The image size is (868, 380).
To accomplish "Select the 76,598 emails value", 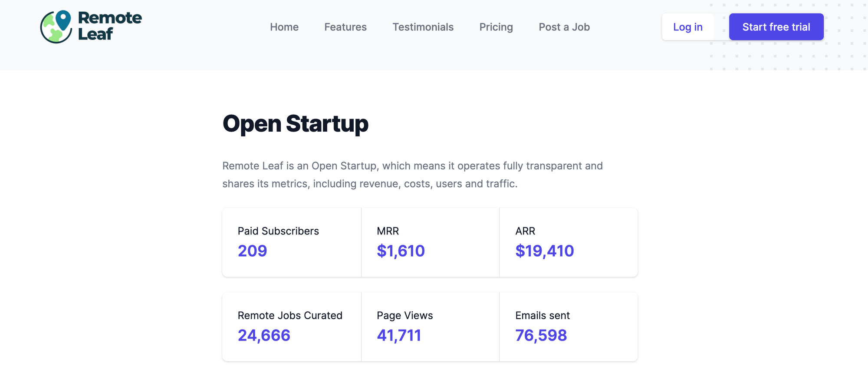I will pos(541,335).
